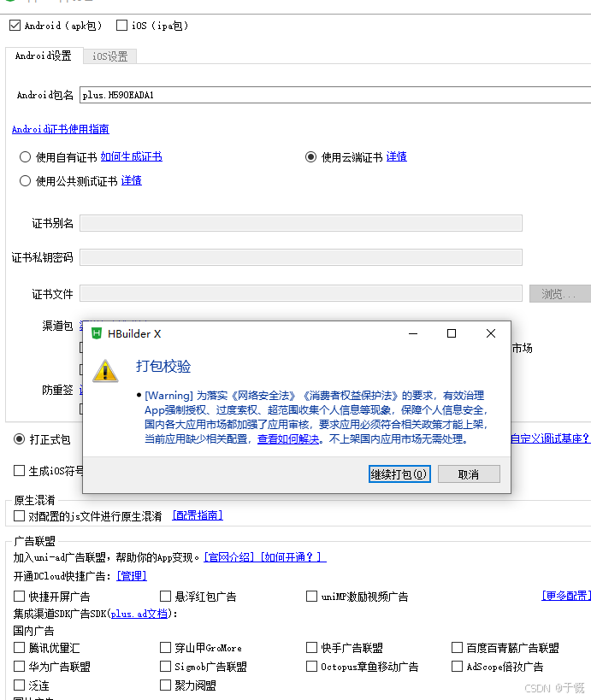Image resolution: width=591 pixels, height=700 pixels.
Task: Check 聚力阅盟 checkbox
Action: [165, 685]
